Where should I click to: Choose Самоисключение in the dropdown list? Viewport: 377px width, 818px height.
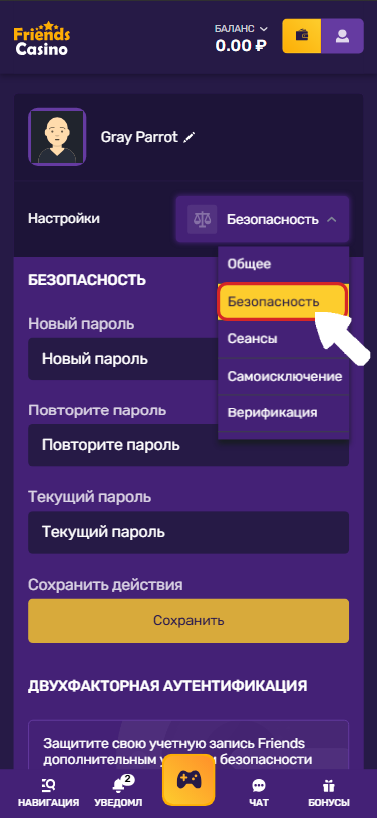(x=284, y=376)
